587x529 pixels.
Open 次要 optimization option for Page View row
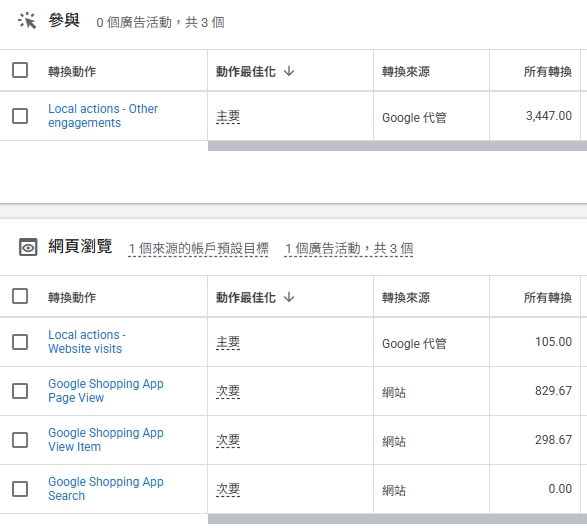pyautogui.click(x=228, y=392)
